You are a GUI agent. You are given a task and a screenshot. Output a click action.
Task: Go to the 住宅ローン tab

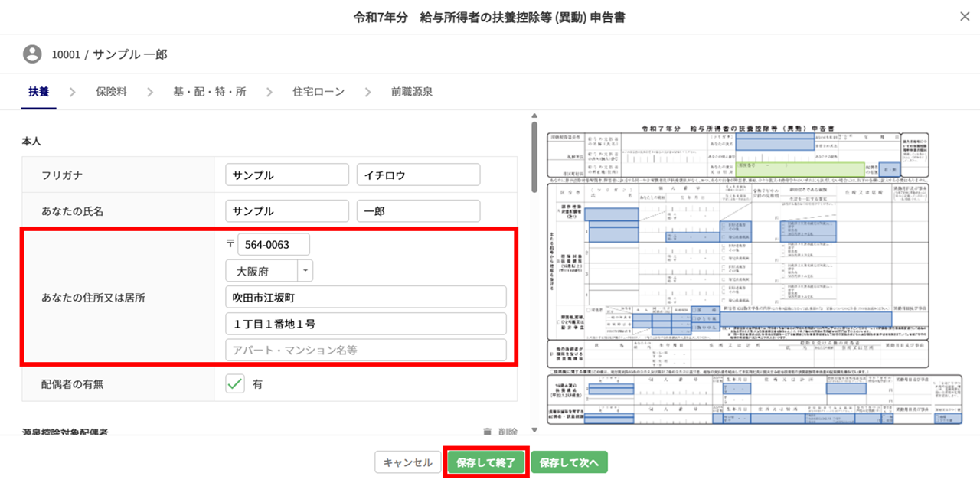pyautogui.click(x=318, y=92)
